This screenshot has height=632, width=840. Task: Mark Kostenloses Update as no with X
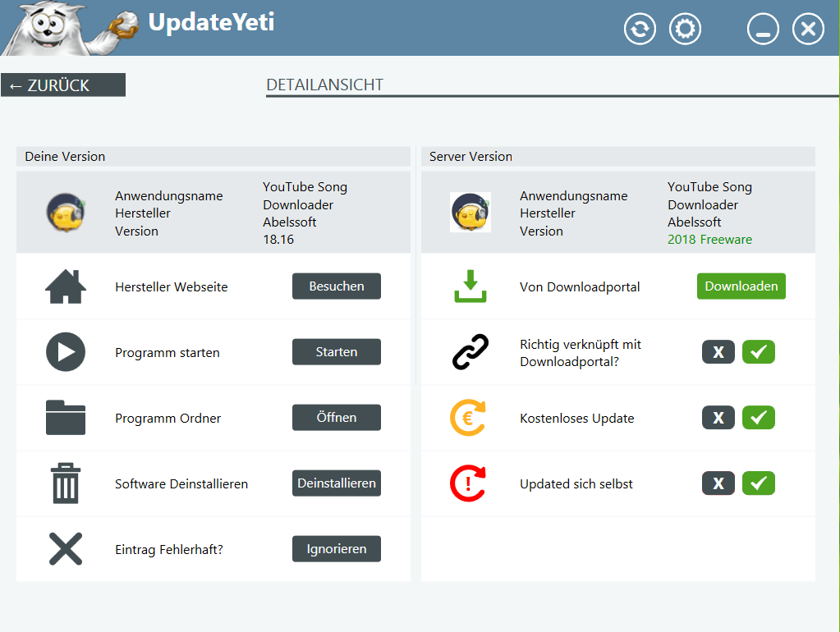click(718, 418)
